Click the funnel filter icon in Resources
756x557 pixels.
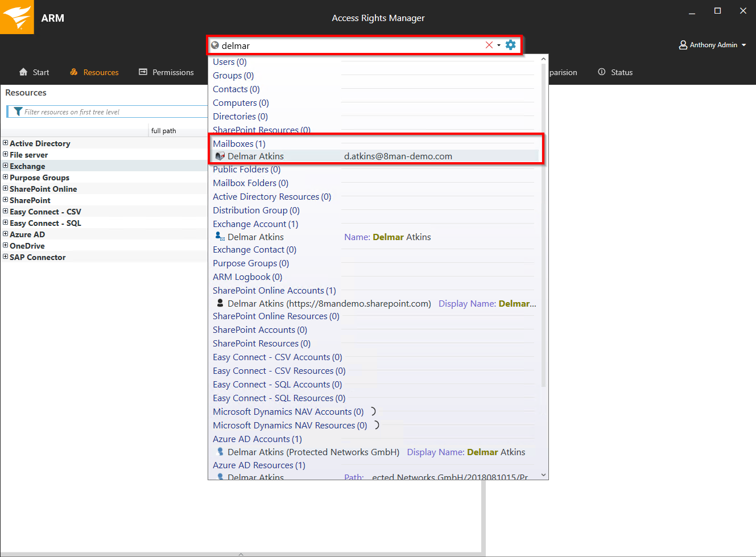coord(18,112)
